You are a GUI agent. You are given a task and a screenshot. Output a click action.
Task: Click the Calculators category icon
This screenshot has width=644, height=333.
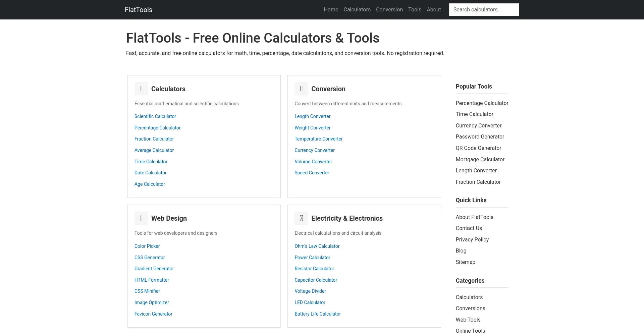pyautogui.click(x=141, y=89)
